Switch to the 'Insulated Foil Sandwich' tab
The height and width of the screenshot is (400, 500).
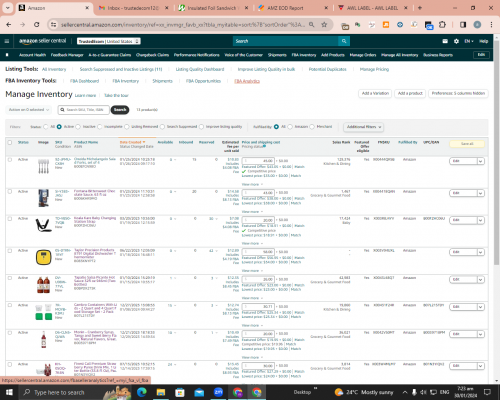212,8
